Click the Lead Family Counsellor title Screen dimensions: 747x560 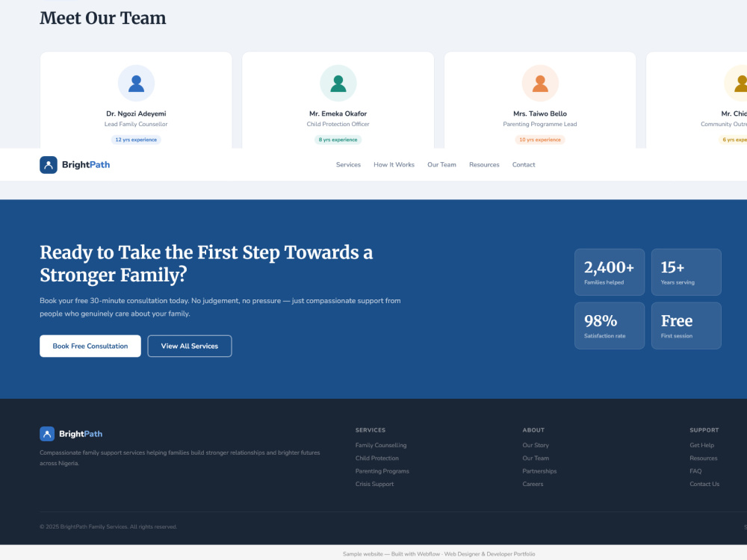click(136, 124)
